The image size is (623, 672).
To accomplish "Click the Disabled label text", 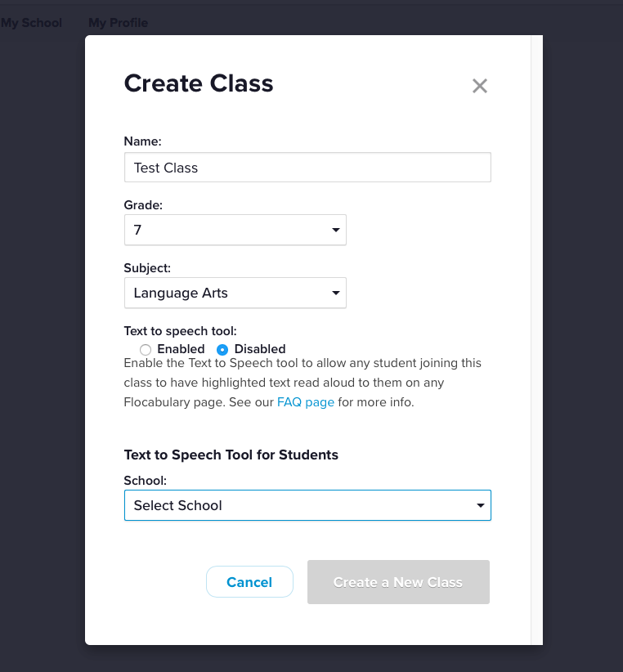I will click(260, 349).
